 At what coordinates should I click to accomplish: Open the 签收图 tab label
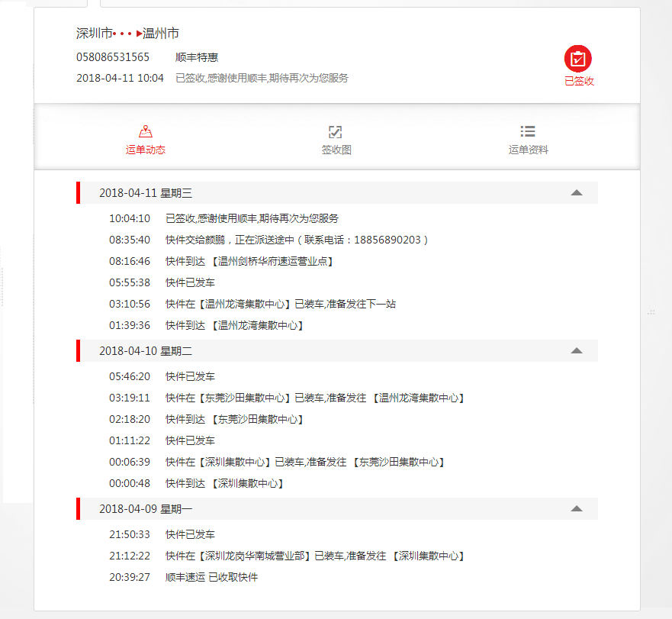tap(336, 150)
